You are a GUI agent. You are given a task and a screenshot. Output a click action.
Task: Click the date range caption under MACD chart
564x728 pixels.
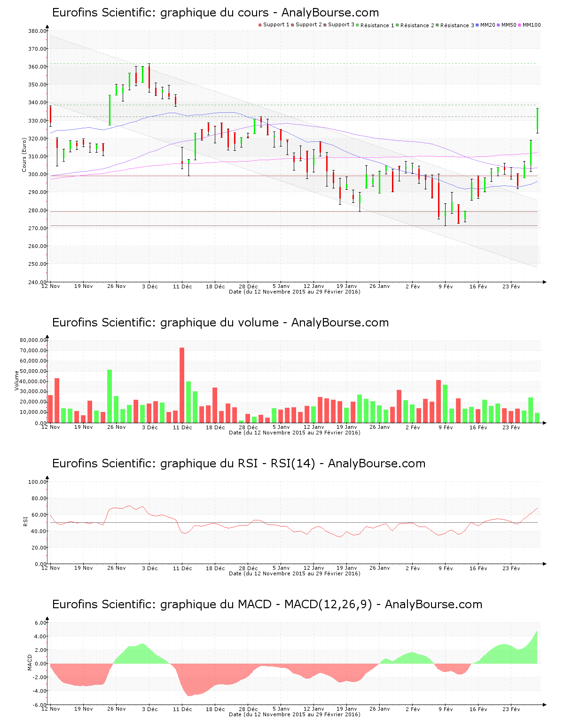click(x=294, y=714)
